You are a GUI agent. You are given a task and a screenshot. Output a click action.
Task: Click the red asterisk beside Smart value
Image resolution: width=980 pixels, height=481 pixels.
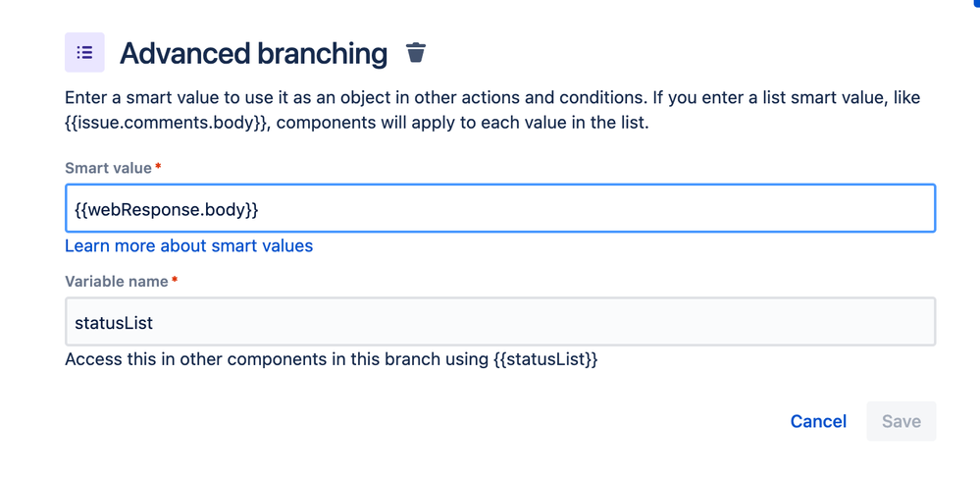pos(158,168)
